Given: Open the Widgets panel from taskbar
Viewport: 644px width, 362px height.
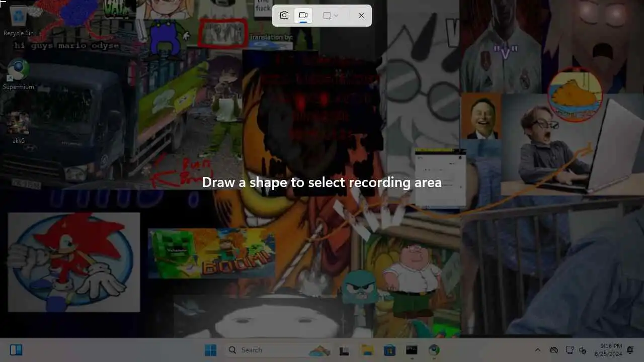Looking at the screenshot, I should pos(16,350).
